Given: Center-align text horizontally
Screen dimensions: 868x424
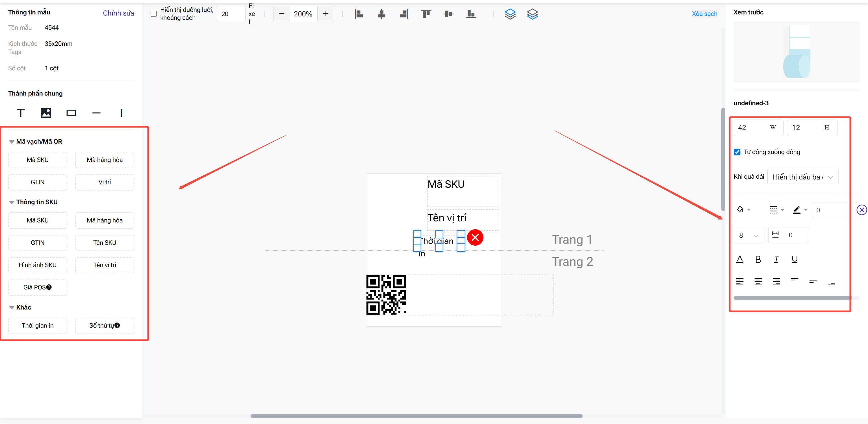Looking at the screenshot, I should pos(758,282).
